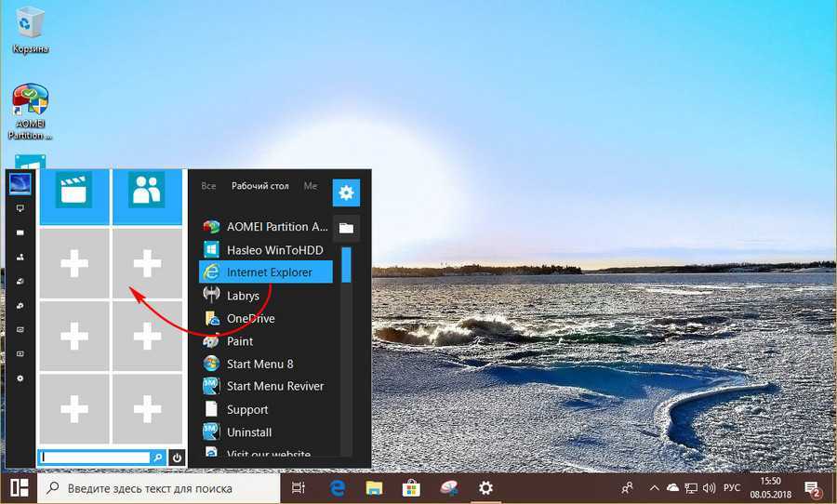This screenshot has width=837, height=504.
Task: Switch to the Рабочий стол tab
Action: coord(260,186)
